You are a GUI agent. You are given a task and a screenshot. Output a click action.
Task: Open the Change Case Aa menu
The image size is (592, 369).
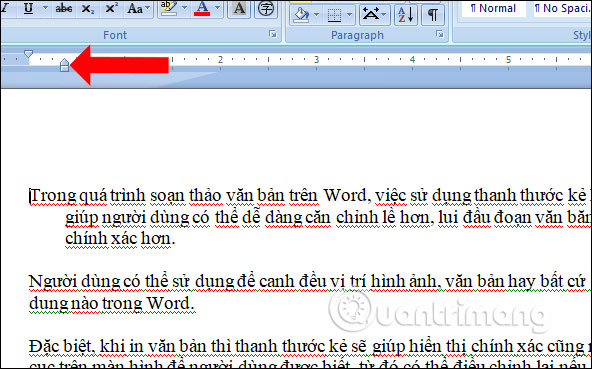[139, 8]
